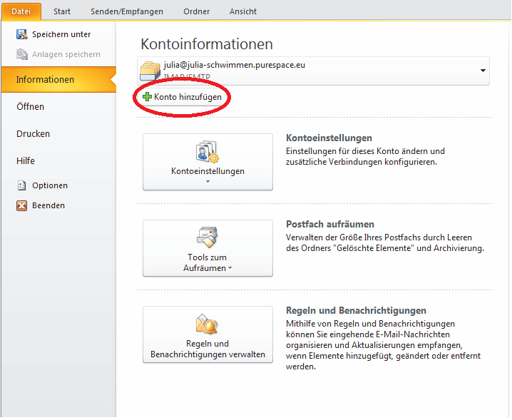Click the Tools zum Aufräumen envelope icon
Image resolution: width=512 pixels, height=420 pixels.
pyautogui.click(x=208, y=237)
